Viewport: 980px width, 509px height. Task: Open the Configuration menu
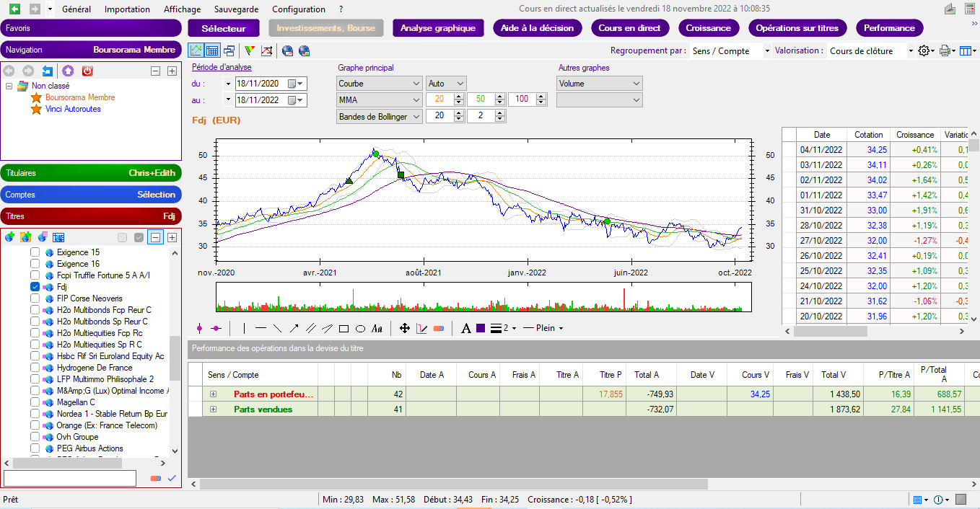tap(298, 9)
